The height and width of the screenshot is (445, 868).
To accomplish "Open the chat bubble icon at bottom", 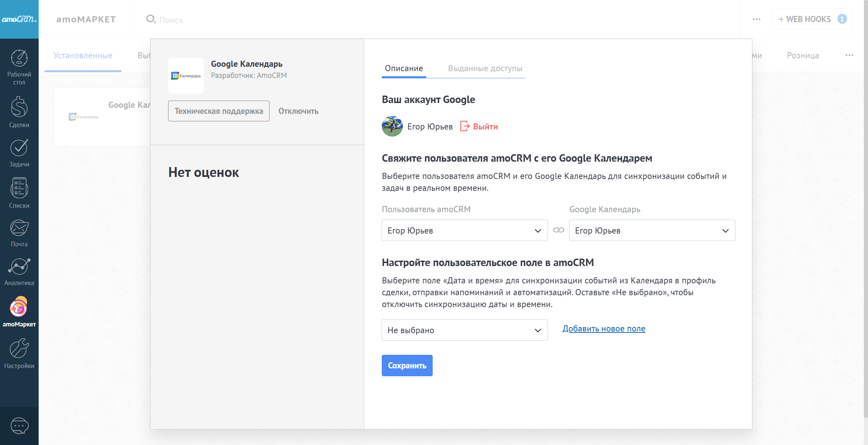I will coord(19,426).
